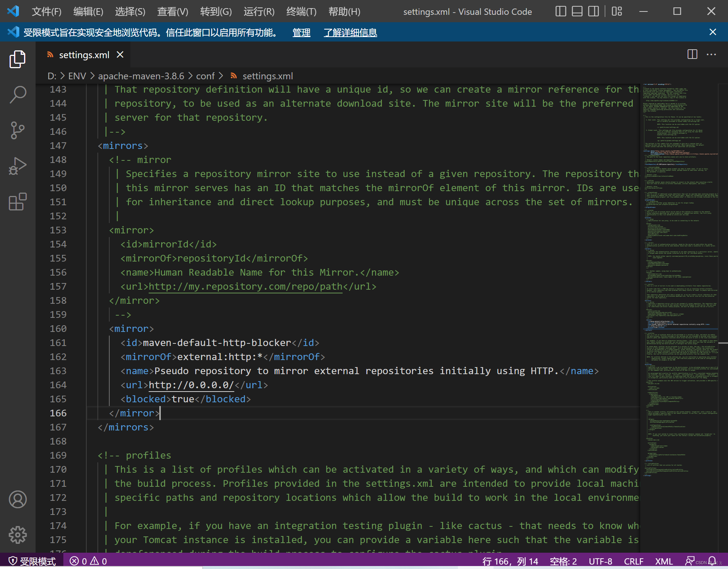
Task: Click the code minimap overview
Action: click(x=680, y=280)
